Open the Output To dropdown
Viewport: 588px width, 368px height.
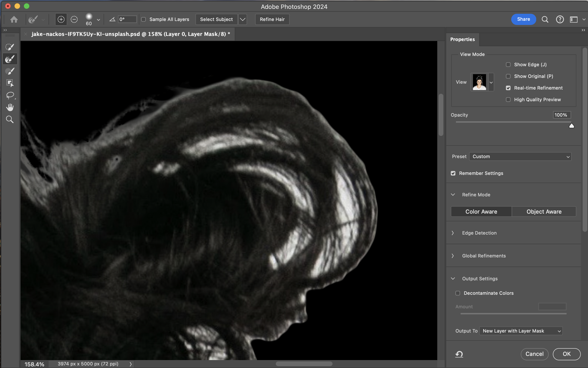[521, 331]
